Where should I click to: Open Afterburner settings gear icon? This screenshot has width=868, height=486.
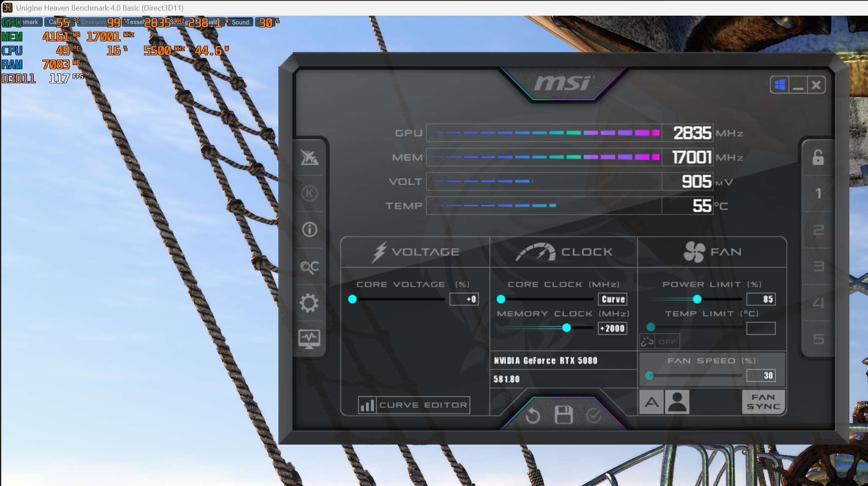pos(309,303)
